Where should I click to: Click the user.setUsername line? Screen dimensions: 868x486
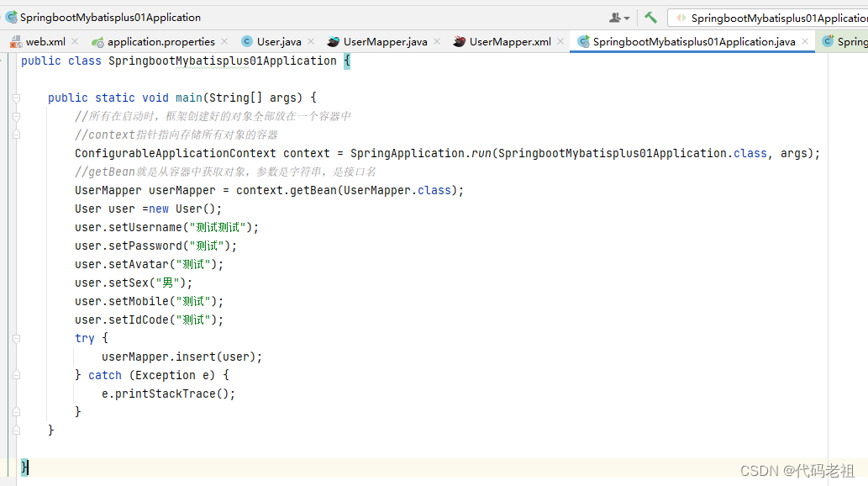point(166,227)
